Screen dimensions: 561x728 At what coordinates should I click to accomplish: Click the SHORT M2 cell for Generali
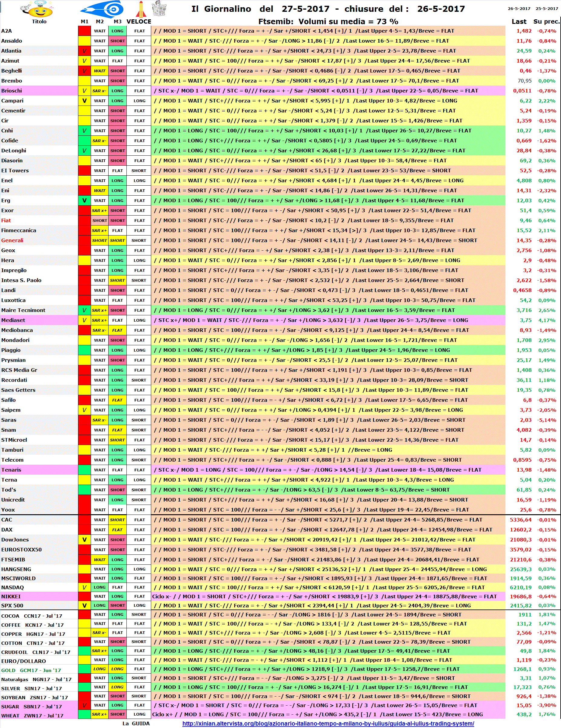(99, 240)
